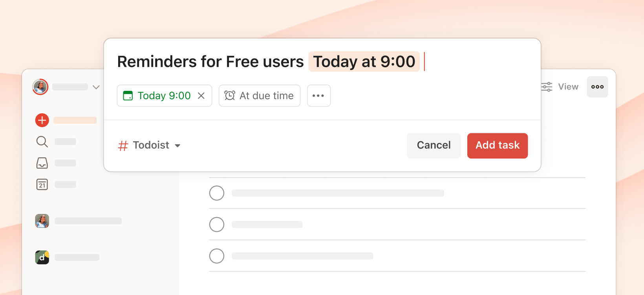Image resolution: width=644 pixels, height=295 pixels.
Task: Mark the first task circle complete
Action: pos(216,193)
